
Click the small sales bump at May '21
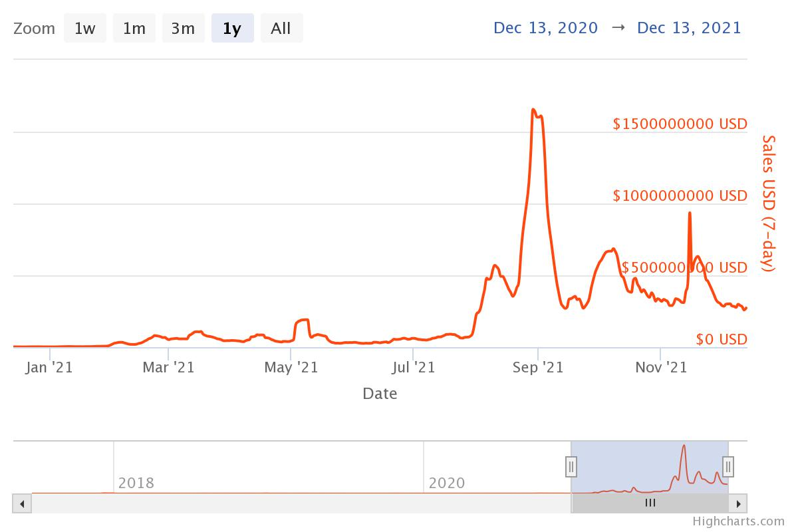(x=303, y=320)
